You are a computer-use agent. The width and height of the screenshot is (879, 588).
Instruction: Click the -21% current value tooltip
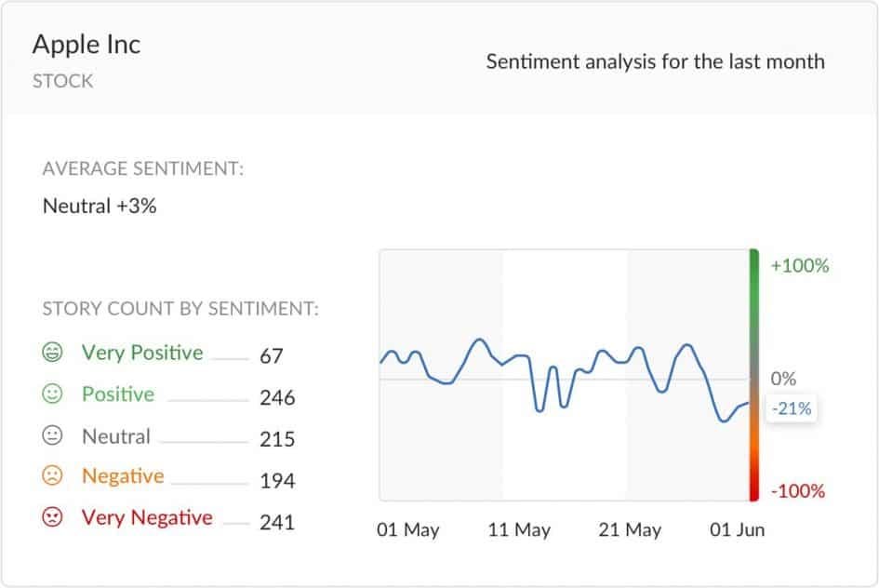[791, 408]
